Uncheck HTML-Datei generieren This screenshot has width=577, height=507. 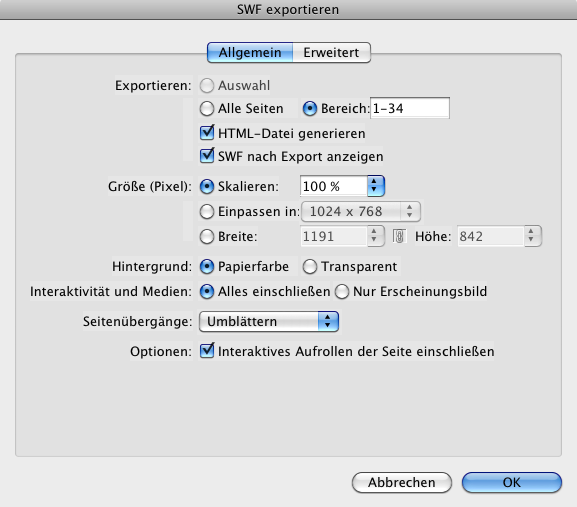point(207,132)
